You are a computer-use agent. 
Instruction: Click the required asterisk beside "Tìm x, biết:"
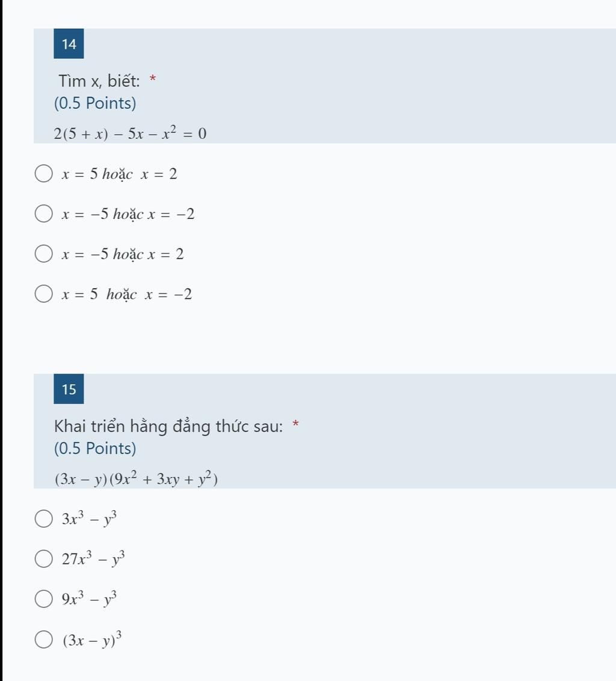click(x=153, y=79)
